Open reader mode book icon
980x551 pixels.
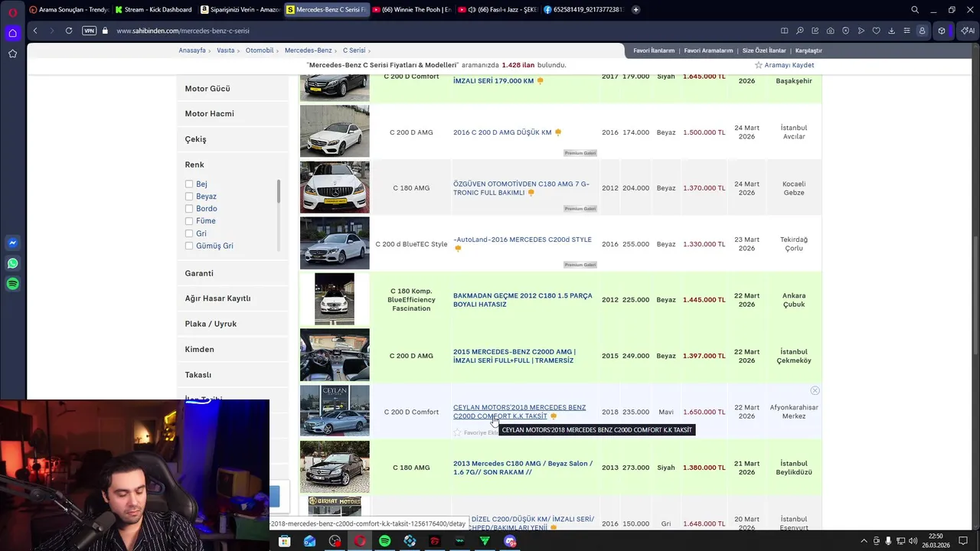784,31
